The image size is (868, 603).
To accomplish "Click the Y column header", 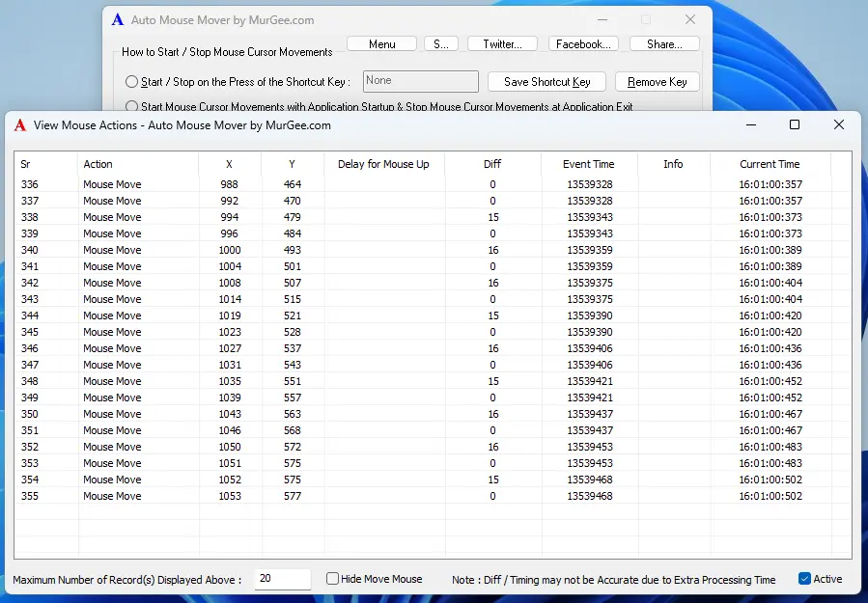I will (293, 164).
